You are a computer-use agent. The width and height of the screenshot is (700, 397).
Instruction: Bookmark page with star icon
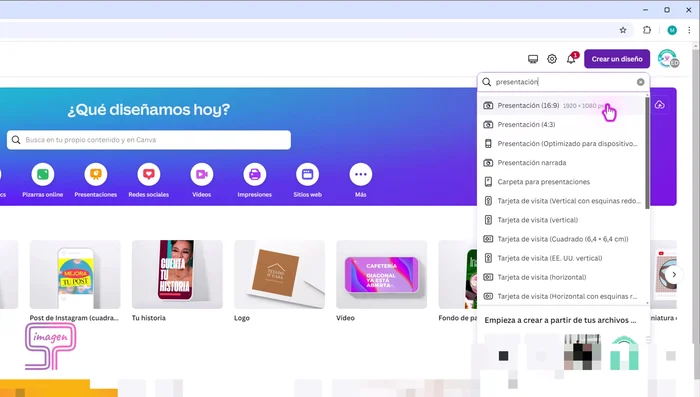click(x=623, y=30)
